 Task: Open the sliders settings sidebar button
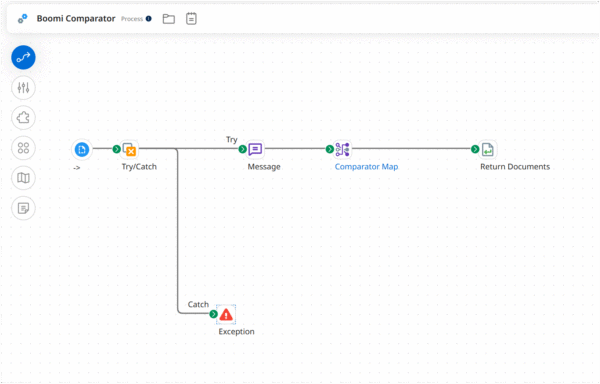[x=23, y=88]
